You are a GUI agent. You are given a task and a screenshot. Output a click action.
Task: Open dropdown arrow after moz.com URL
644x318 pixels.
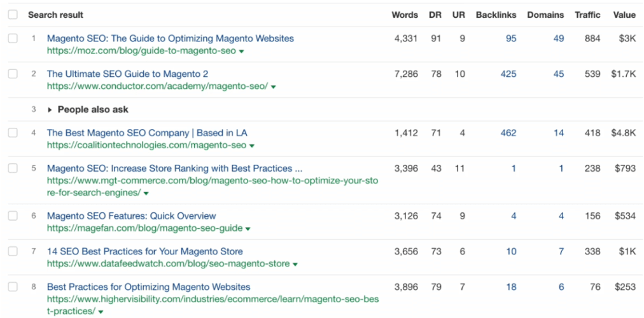[242, 52]
